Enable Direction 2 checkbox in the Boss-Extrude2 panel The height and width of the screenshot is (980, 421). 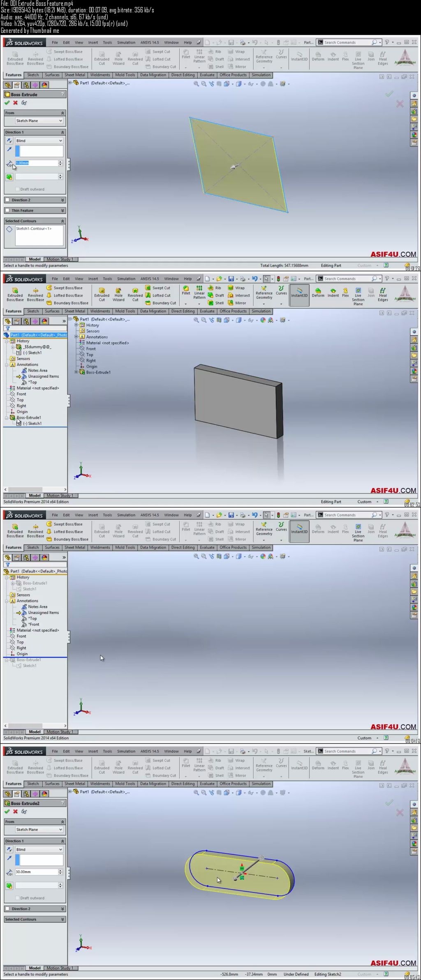7,909
